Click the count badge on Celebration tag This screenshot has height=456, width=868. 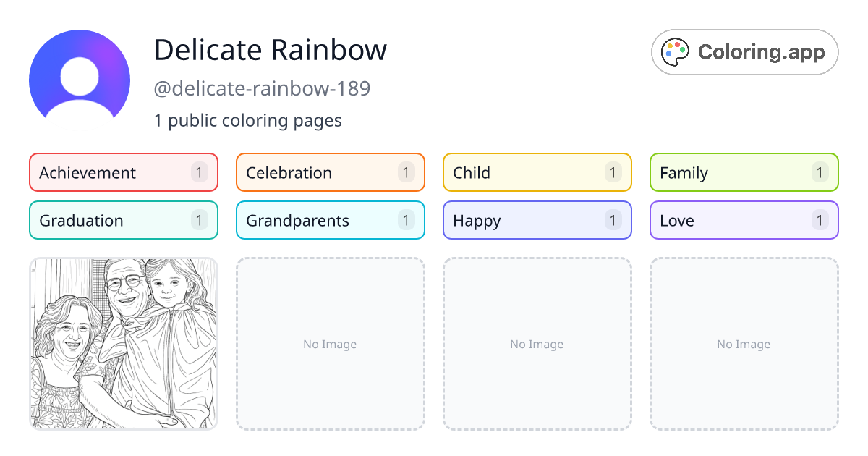click(405, 172)
